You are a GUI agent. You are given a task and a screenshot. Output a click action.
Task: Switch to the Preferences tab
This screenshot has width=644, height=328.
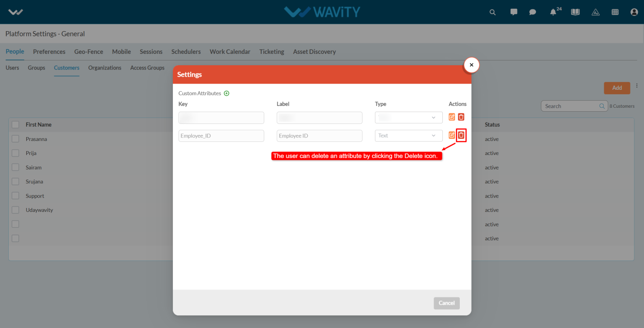(49, 52)
